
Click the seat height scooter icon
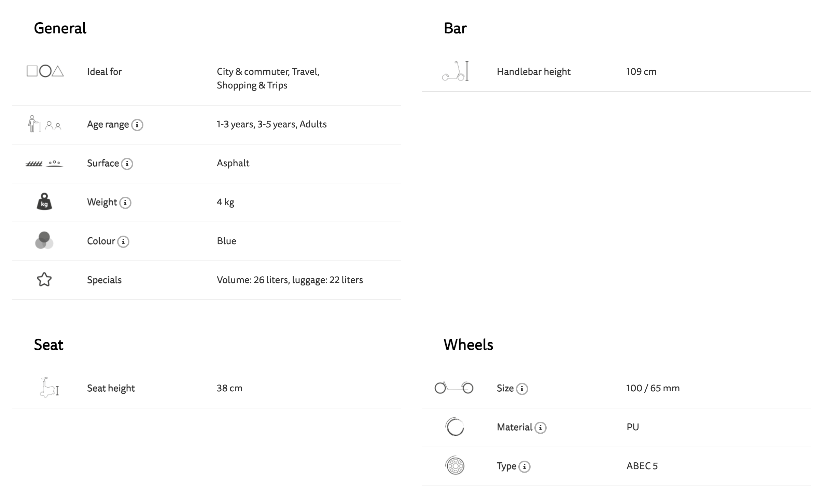(x=49, y=388)
